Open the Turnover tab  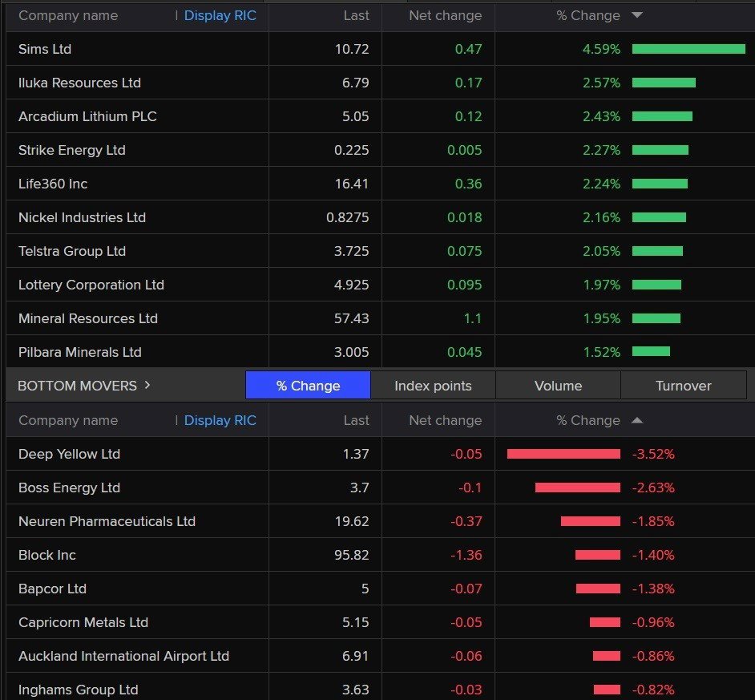pyautogui.click(x=683, y=386)
